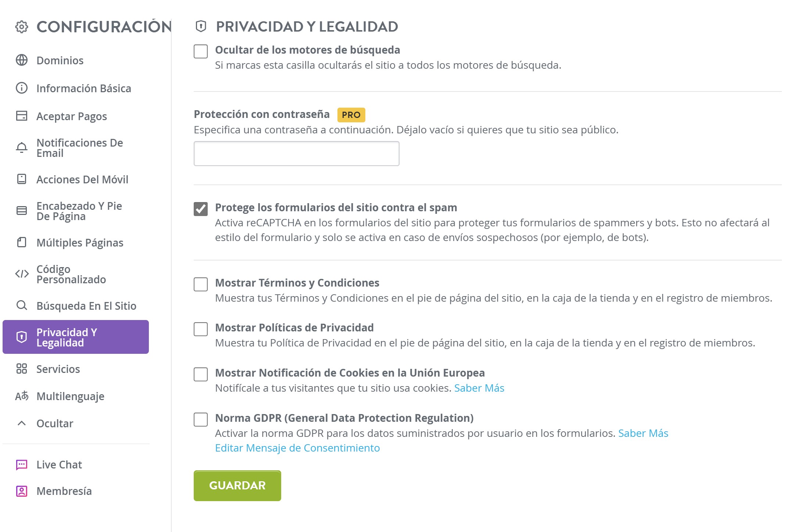The image size is (791, 532).
Task: Click the Información Básica info icon
Action: 22,88
